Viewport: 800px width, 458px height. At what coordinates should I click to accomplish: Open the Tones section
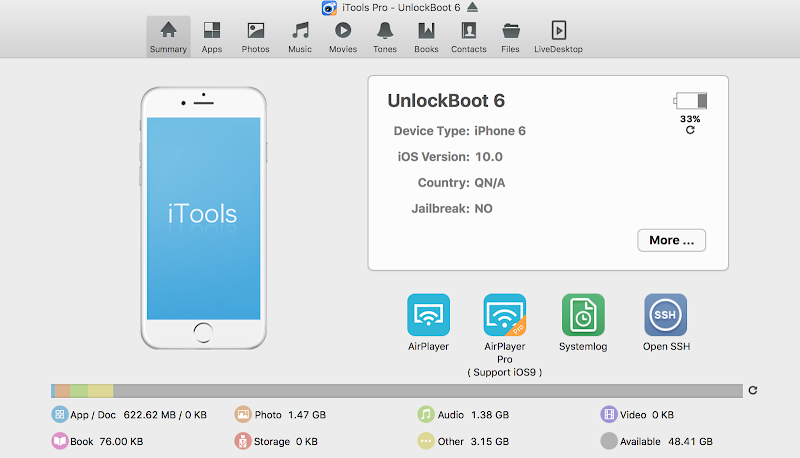tap(385, 37)
